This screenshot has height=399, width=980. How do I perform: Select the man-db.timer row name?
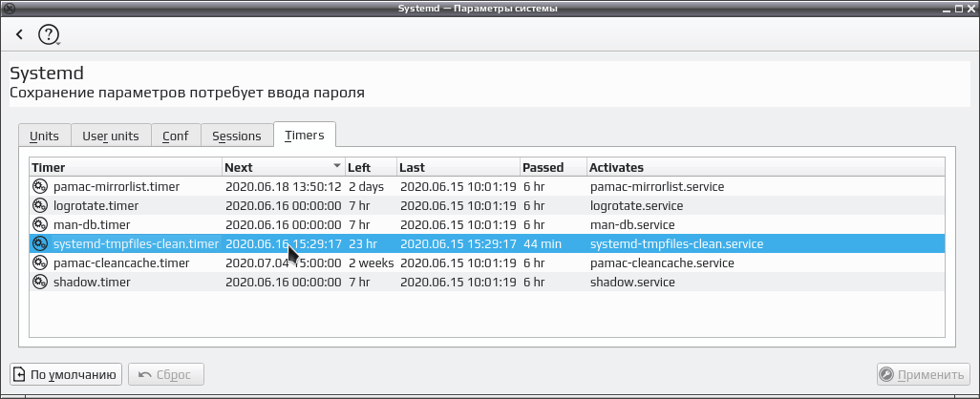coord(92,224)
